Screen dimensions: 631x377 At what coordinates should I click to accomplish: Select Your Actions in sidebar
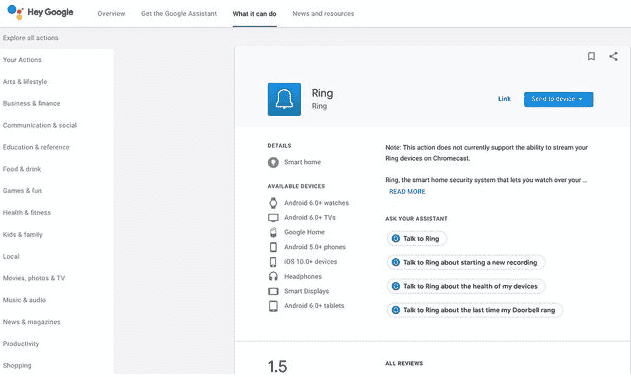pos(22,60)
